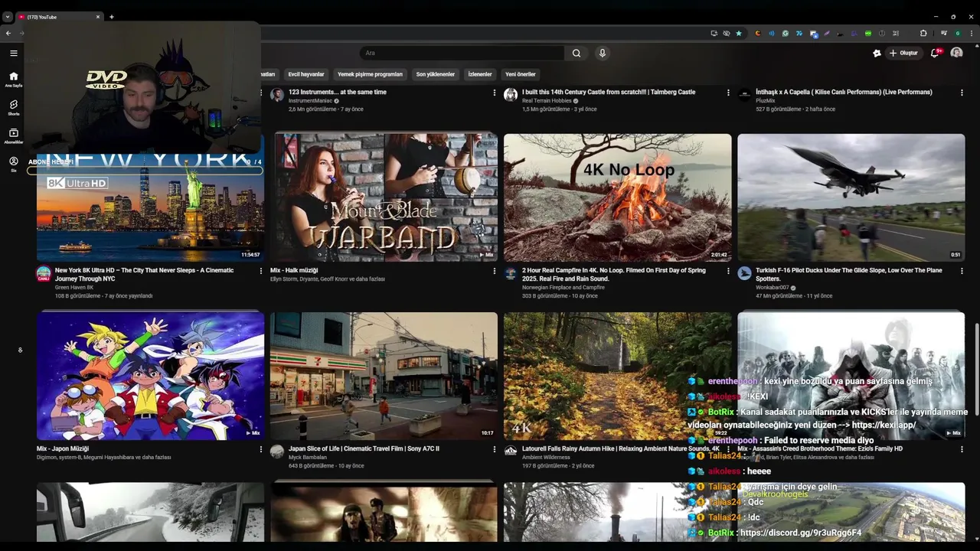Select the Yeni öneriler chip

521,74
